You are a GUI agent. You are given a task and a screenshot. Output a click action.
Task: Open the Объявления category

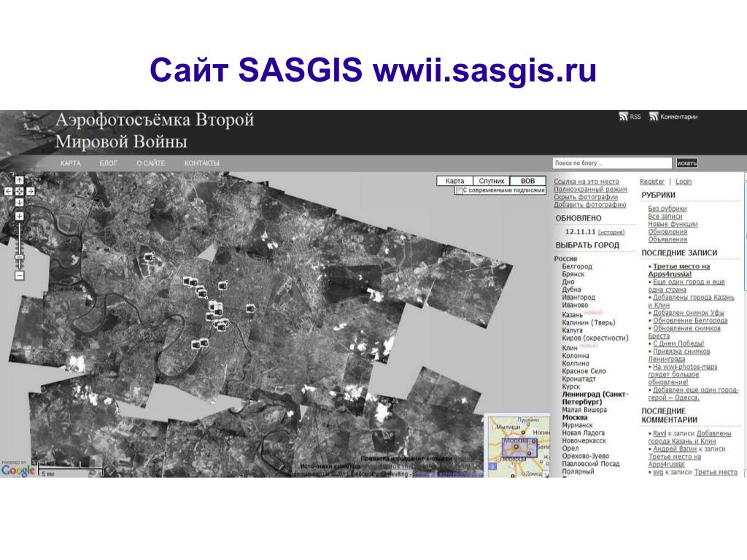click(667, 239)
